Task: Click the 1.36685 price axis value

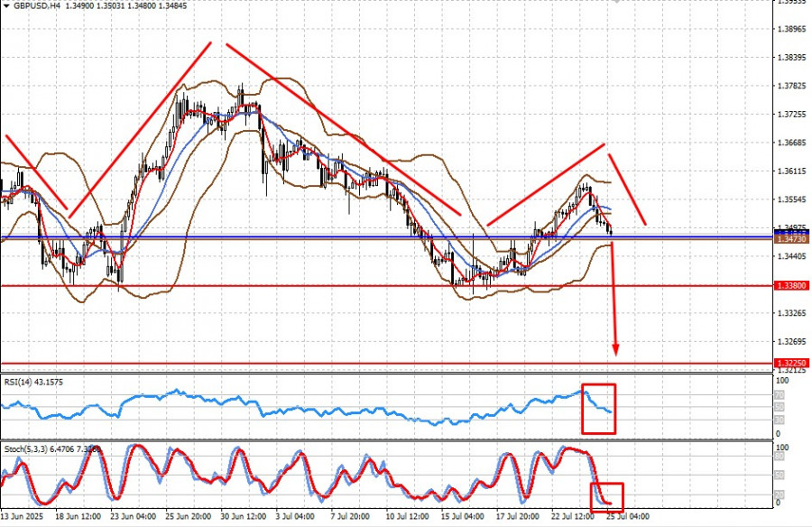Action: pyautogui.click(x=792, y=143)
